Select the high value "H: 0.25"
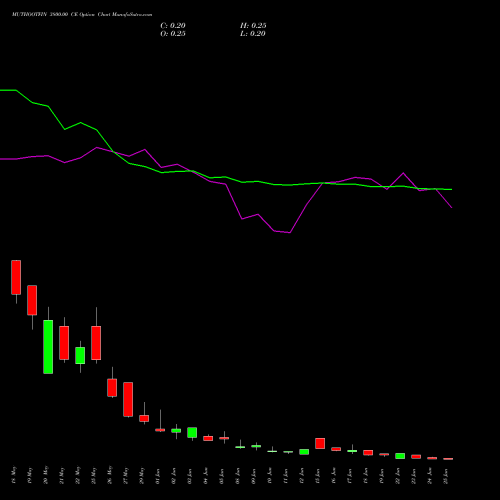500x500 pixels. 253,26
